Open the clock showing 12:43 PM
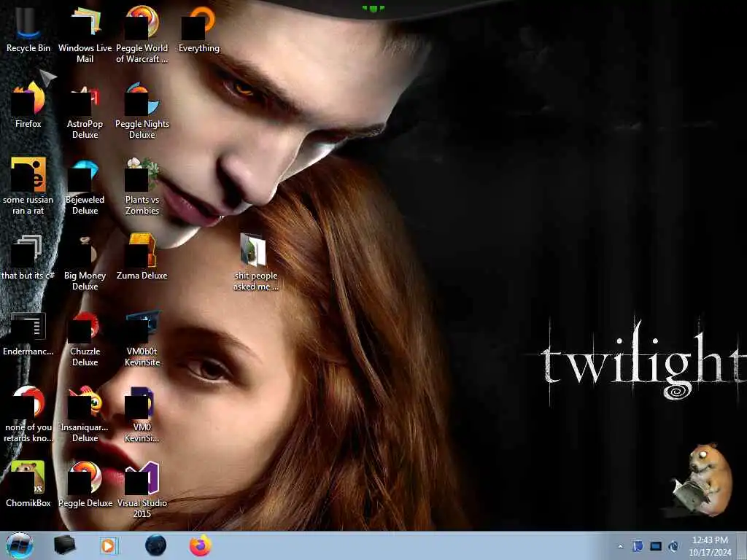 [710, 545]
